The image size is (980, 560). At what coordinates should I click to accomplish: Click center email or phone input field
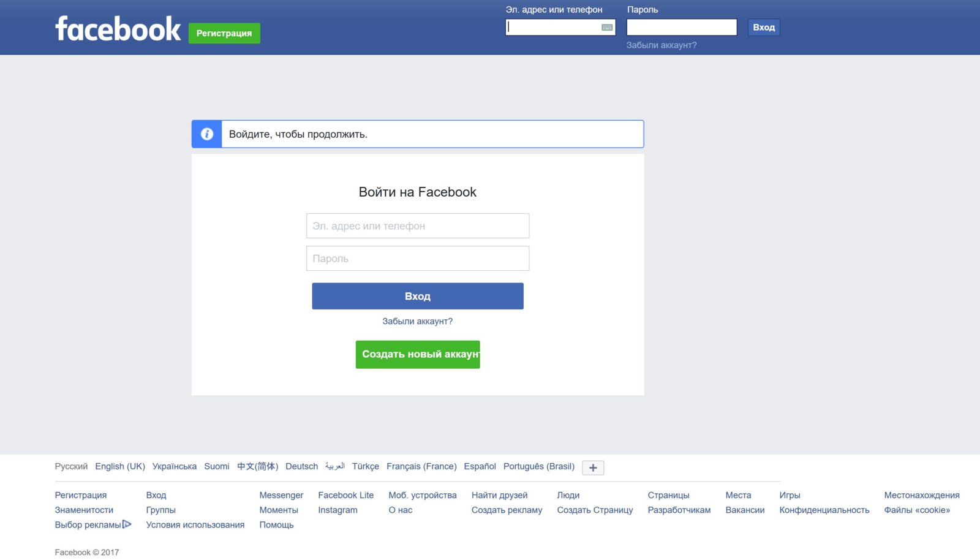[418, 226]
